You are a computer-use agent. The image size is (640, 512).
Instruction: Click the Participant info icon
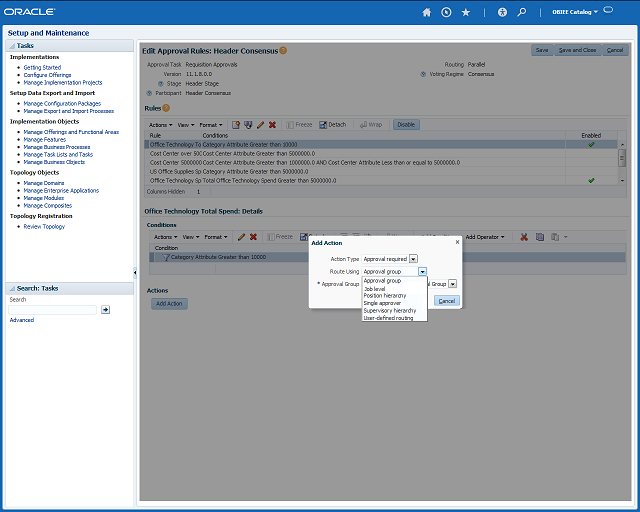point(149,93)
